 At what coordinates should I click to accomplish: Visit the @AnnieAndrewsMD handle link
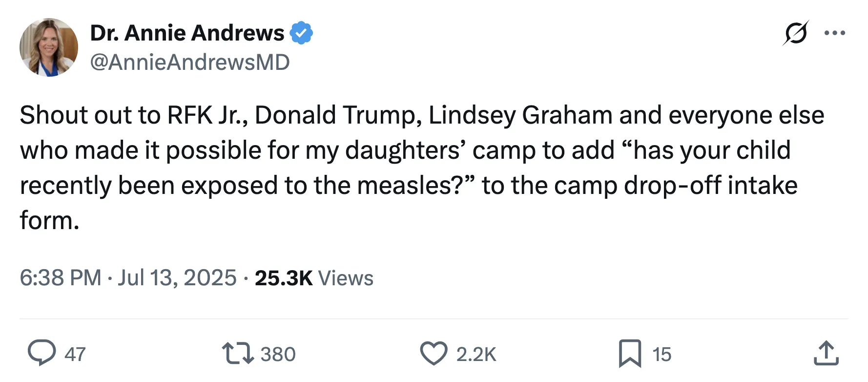tap(190, 63)
